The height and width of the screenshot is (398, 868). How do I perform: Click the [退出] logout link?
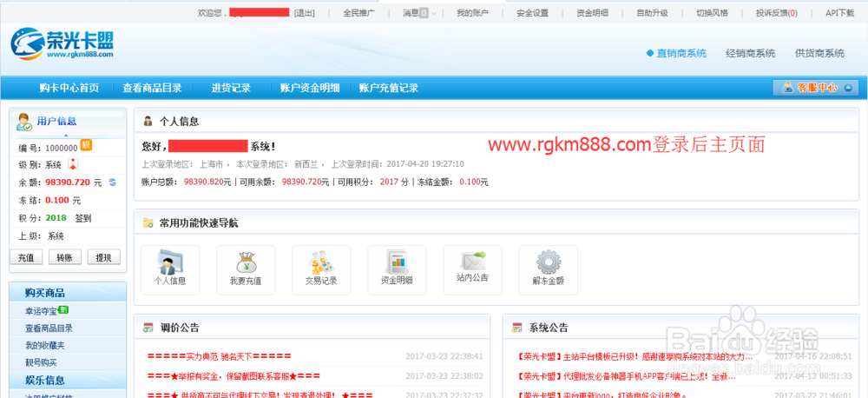(304, 13)
